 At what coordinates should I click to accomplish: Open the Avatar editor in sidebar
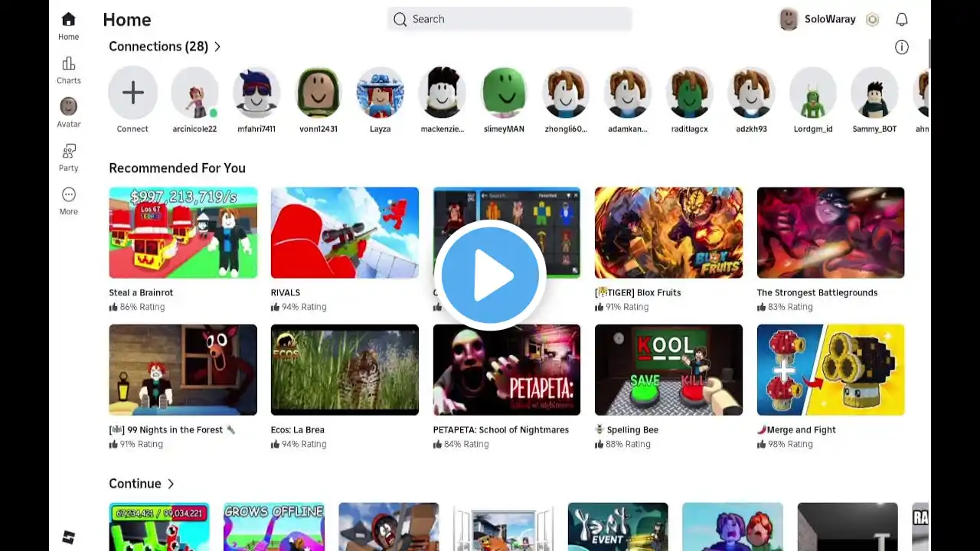coord(68,112)
